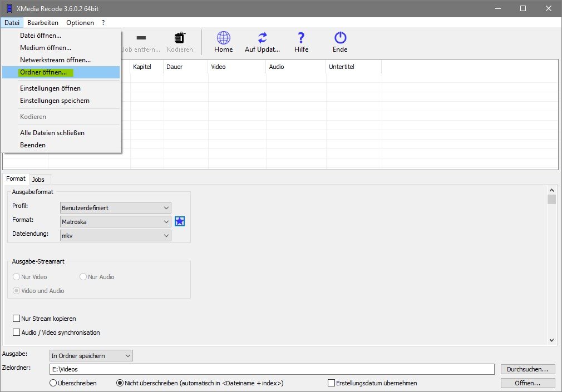Click the Untertitel column header

pyautogui.click(x=354, y=67)
